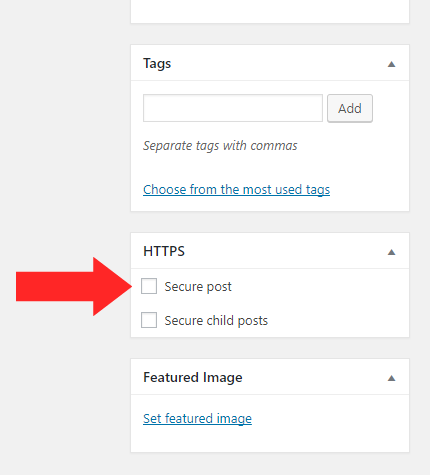Click the HTTPS panel heading title

click(x=164, y=251)
